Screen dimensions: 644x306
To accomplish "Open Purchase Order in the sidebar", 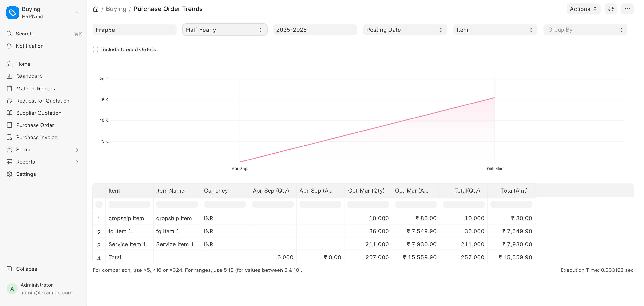I will pyautogui.click(x=35, y=125).
